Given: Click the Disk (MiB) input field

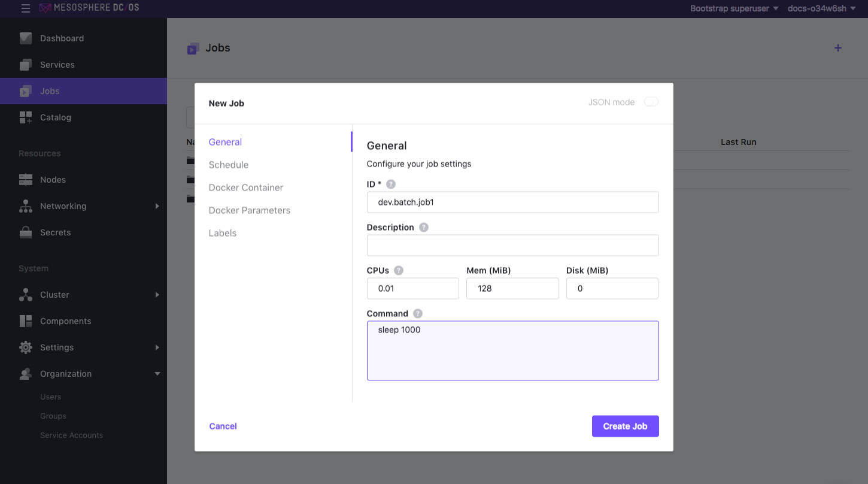Looking at the screenshot, I should tap(612, 289).
